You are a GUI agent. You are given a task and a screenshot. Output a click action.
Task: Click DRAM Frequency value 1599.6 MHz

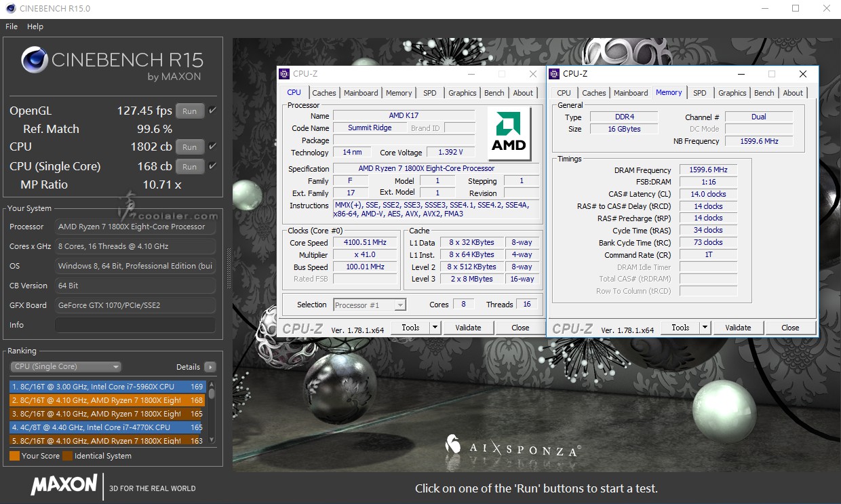tap(708, 170)
